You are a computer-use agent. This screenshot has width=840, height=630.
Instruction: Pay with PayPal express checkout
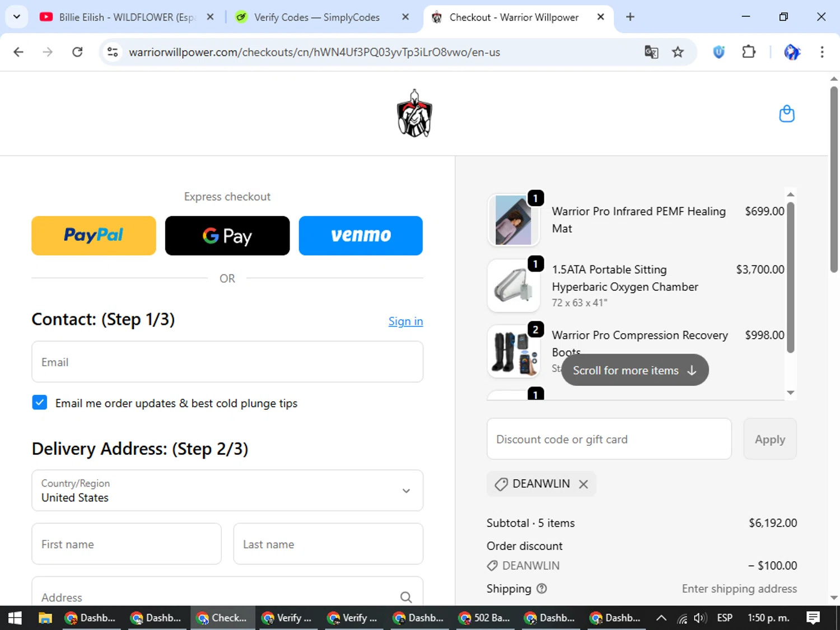click(94, 236)
